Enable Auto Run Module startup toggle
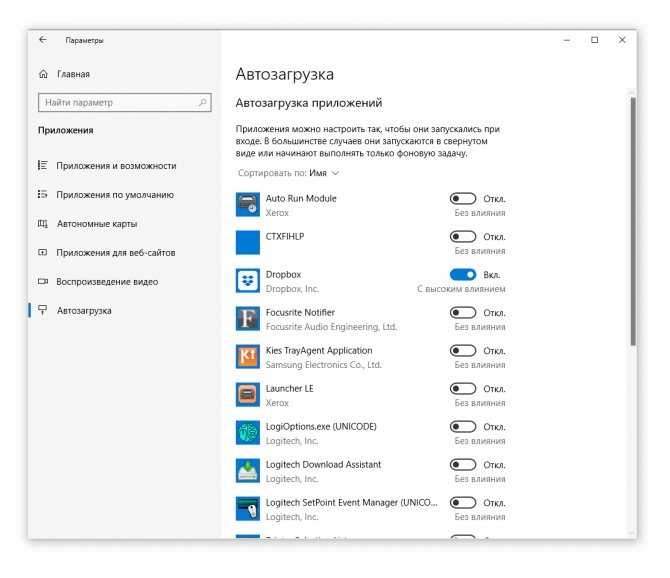Screen dimensions: 670x578 (463, 199)
